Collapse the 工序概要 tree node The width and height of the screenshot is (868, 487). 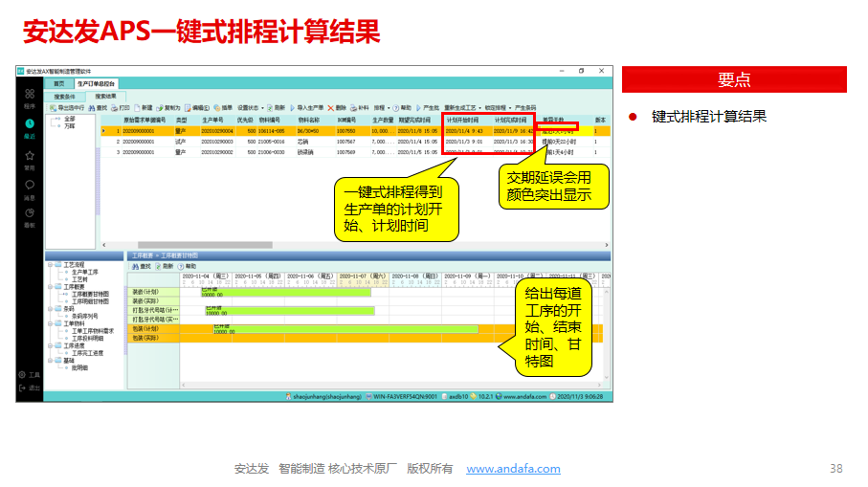(51, 287)
